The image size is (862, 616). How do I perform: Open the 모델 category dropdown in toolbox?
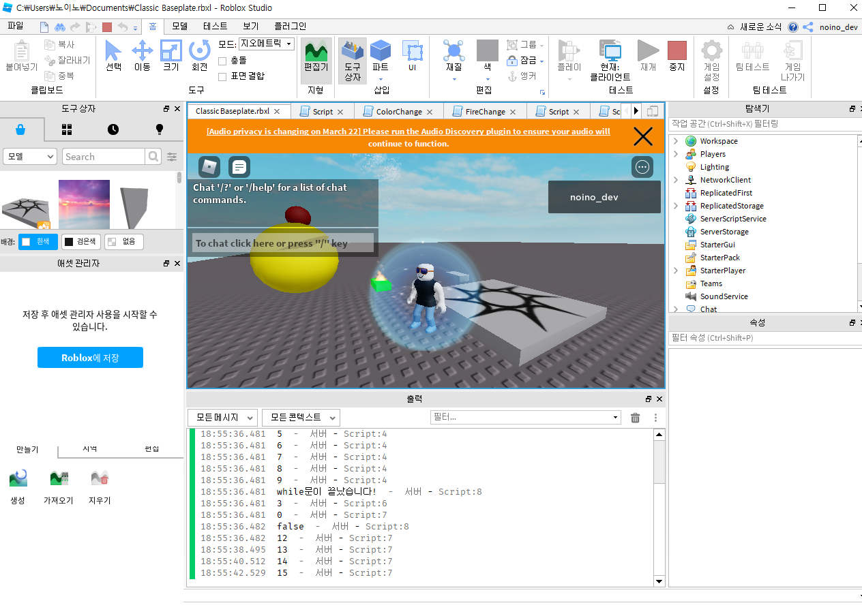30,157
